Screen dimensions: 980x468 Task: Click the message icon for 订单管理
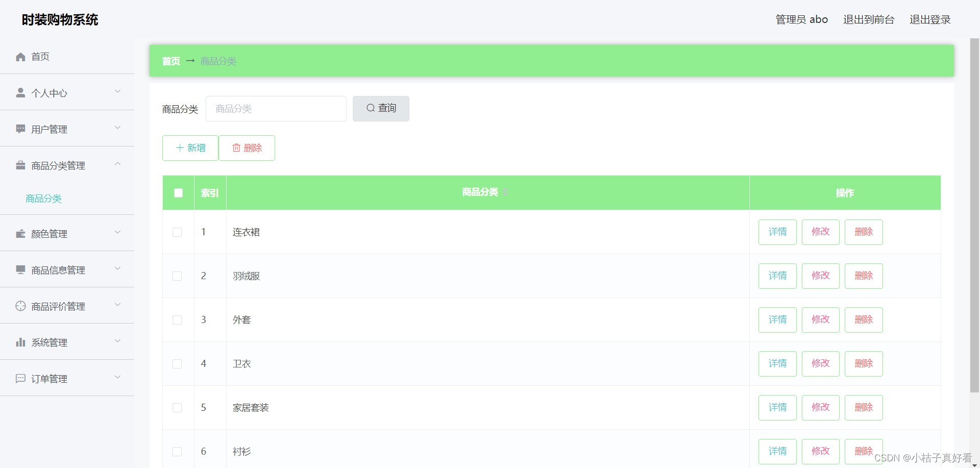click(x=20, y=378)
